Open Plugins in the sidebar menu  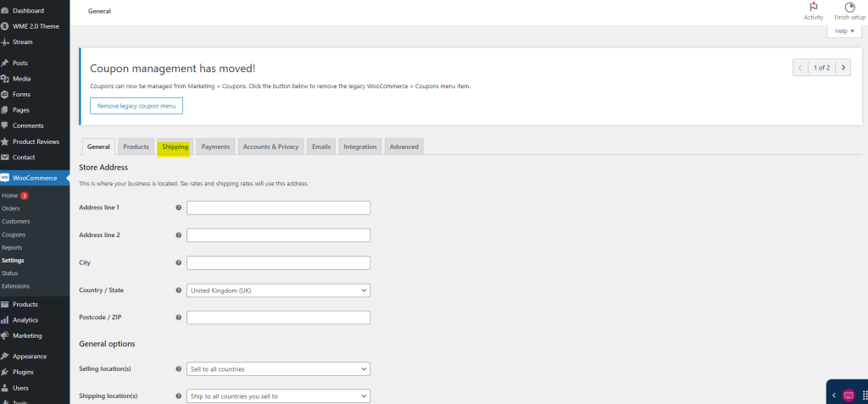[24, 372]
